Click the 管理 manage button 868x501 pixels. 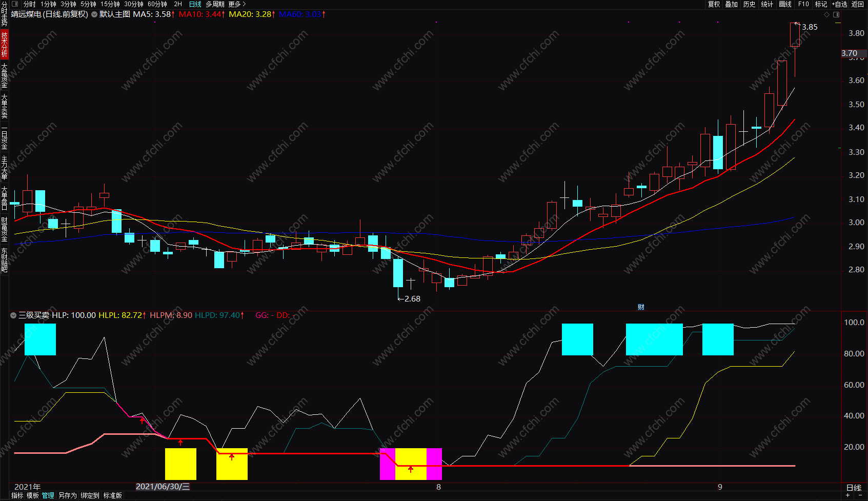tap(48, 495)
